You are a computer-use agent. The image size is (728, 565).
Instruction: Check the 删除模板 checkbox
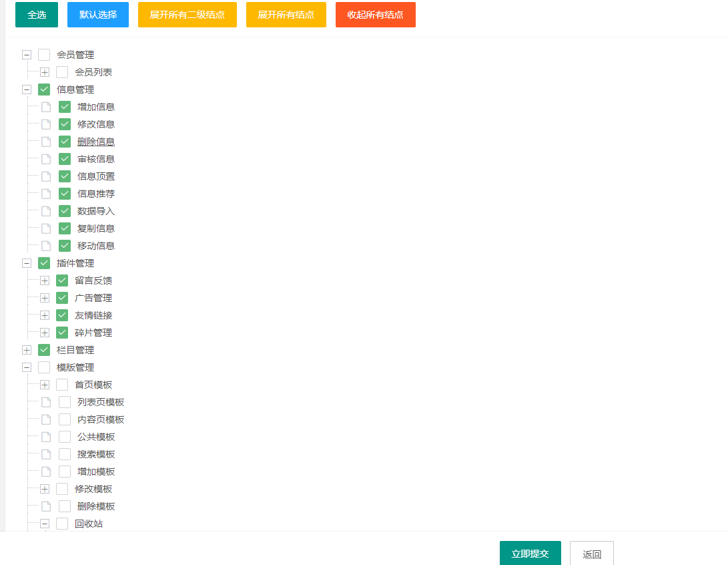tap(65, 506)
